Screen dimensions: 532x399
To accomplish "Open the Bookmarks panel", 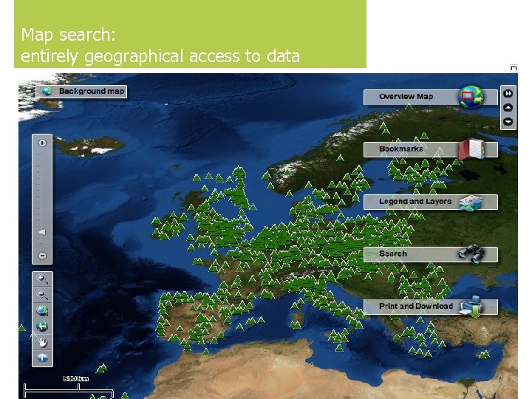I will [430, 149].
